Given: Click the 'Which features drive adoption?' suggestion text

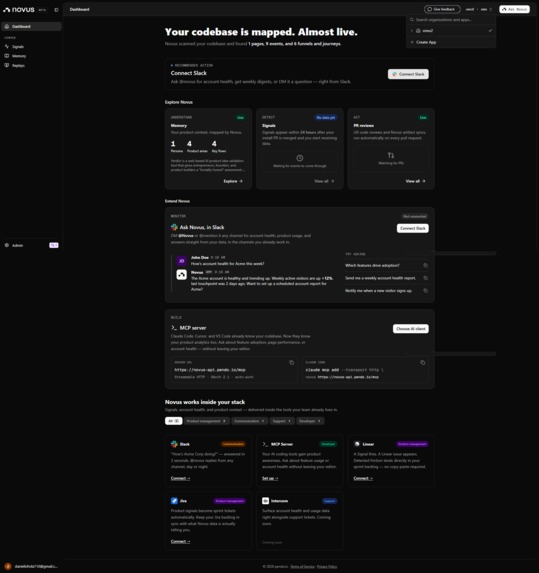Looking at the screenshot, I should (x=372, y=265).
